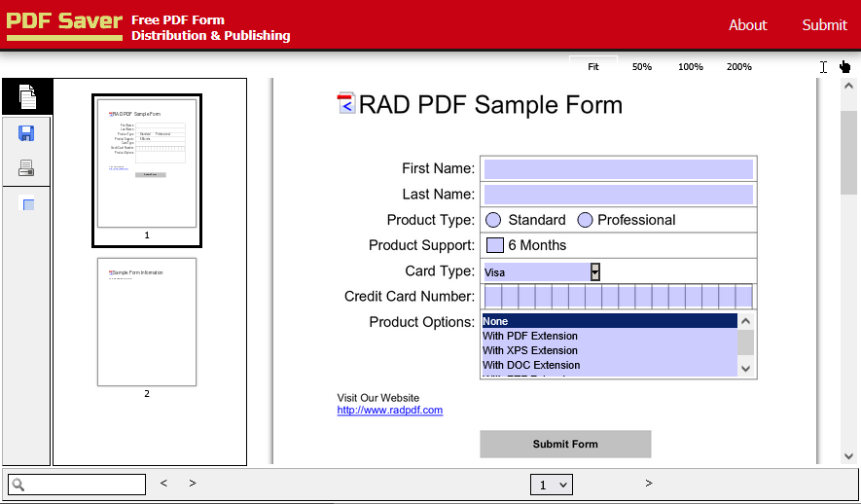Image resolution: width=861 pixels, height=504 pixels.
Task: Set zoom to 100%
Action: pyautogui.click(x=690, y=67)
